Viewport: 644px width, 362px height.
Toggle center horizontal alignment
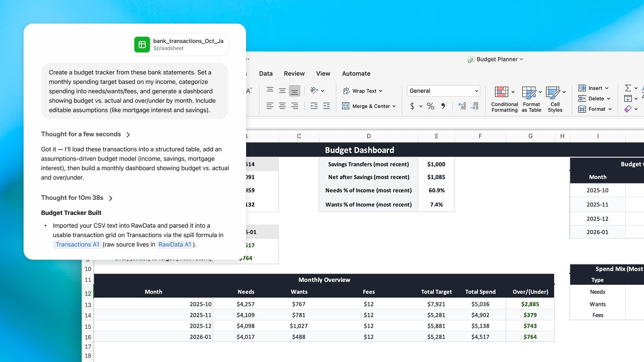(282, 106)
